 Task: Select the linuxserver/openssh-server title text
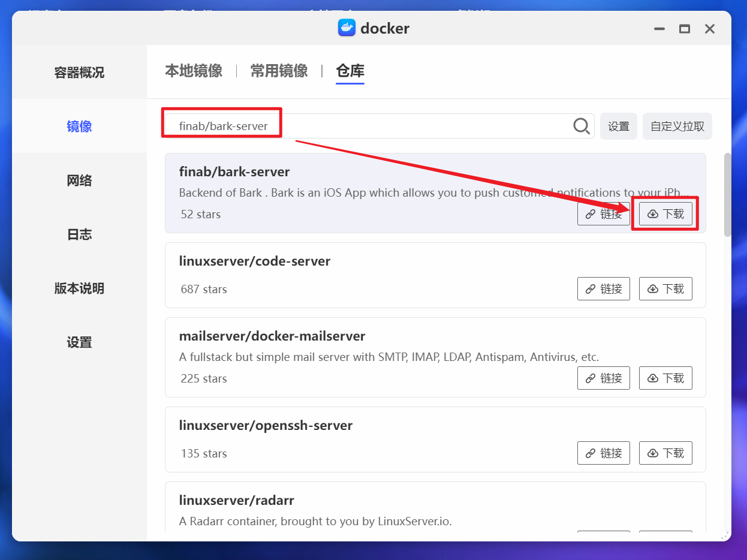[266, 426]
